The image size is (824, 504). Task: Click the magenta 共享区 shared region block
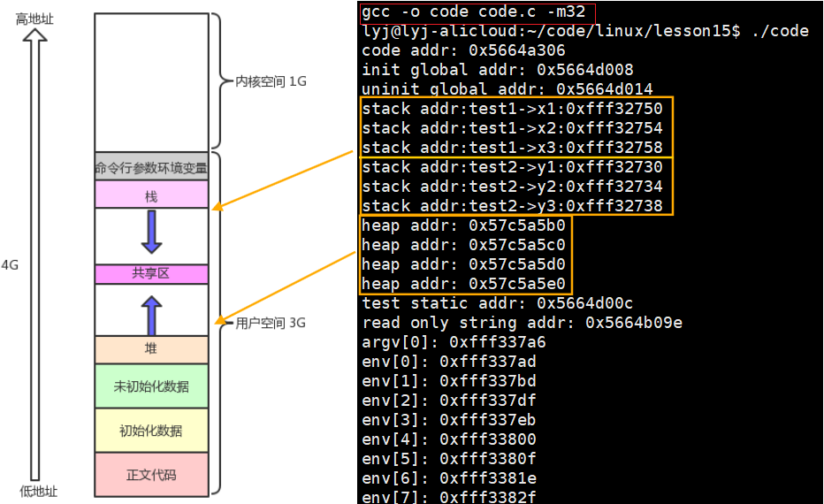151,274
